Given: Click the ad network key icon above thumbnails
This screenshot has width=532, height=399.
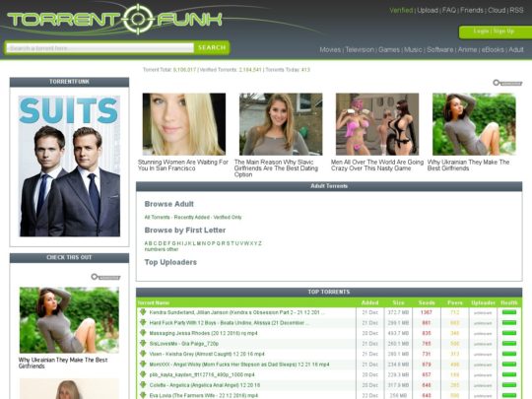Looking at the screenshot, I should point(507,83).
